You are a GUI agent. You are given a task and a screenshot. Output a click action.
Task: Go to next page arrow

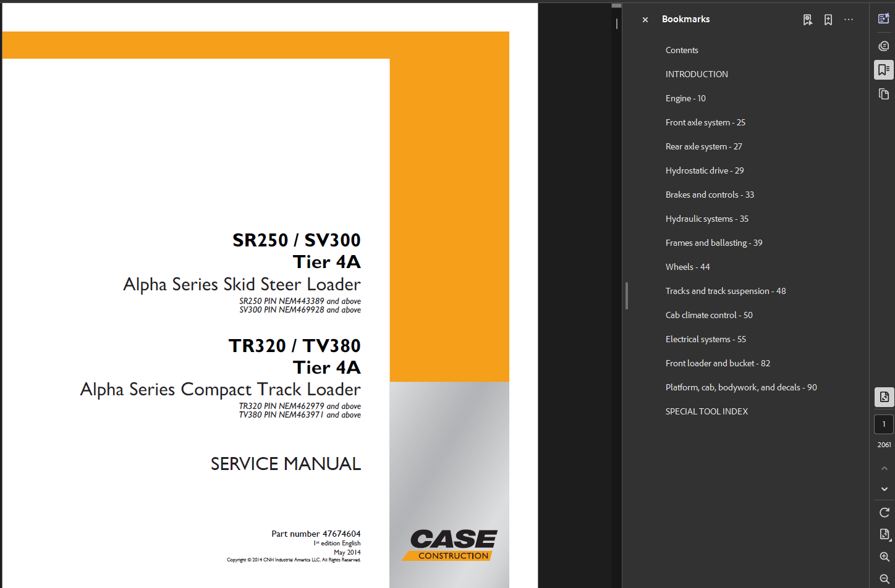[884, 489]
